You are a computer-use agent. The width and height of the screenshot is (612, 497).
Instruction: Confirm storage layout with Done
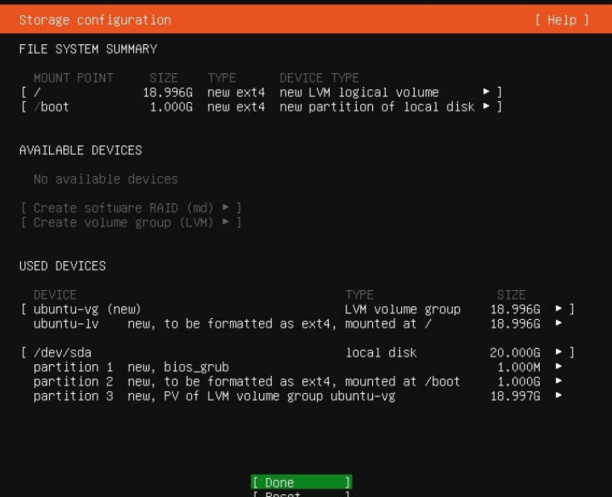301,483
